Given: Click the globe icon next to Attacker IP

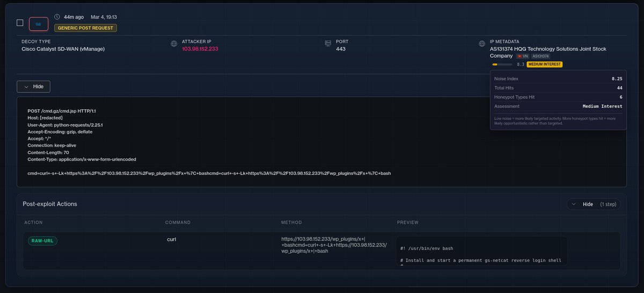Looking at the screenshot, I should pyautogui.click(x=174, y=44).
